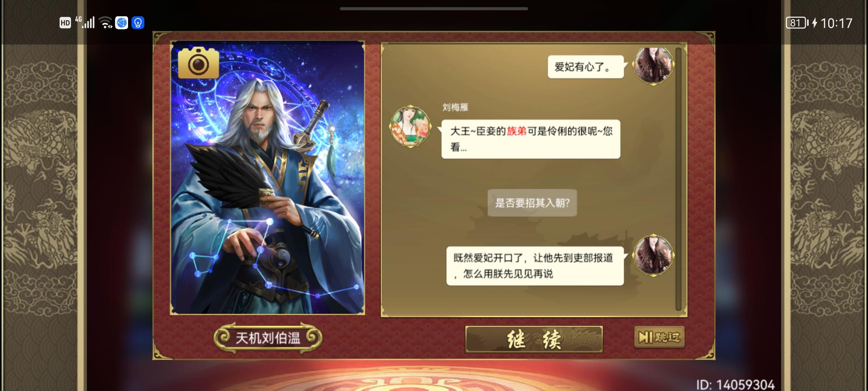The height and width of the screenshot is (391, 868).
Task: Tap the 既然爱妃开口了 reply bubble
Action: pos(535,266)
